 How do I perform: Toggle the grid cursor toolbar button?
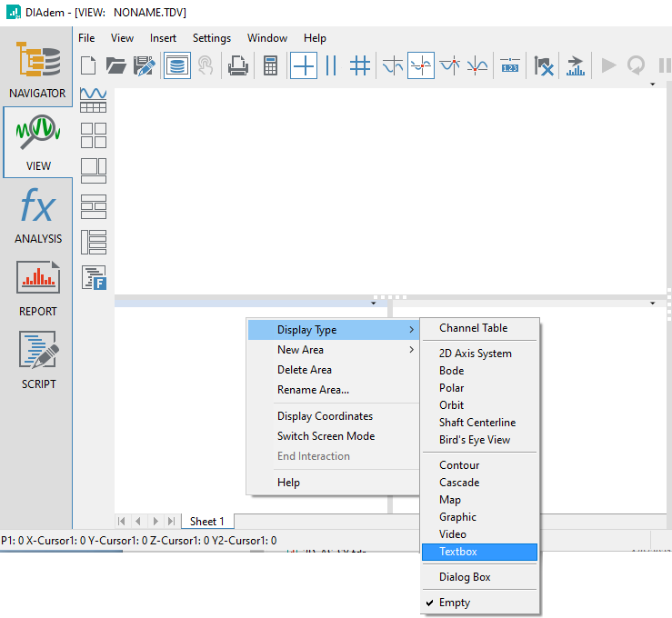(x=360, y=65)
